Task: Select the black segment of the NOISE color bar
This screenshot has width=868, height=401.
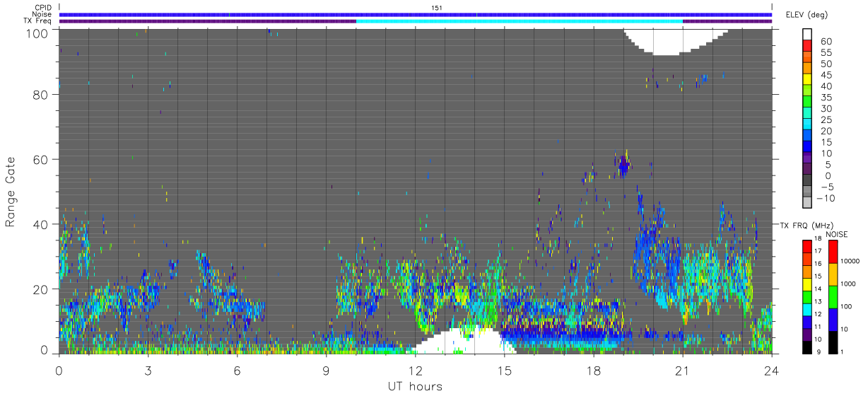Action: 833,342
